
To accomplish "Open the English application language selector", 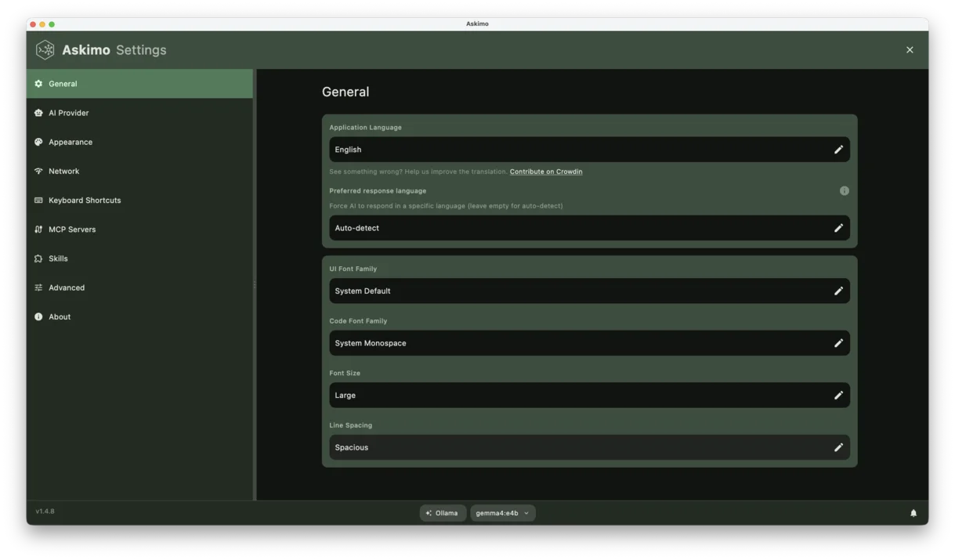I will pyautogui.click(x=589, y=150).
